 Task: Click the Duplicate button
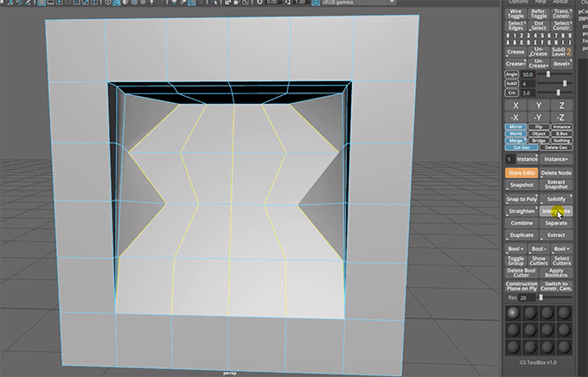pos(521,235)
